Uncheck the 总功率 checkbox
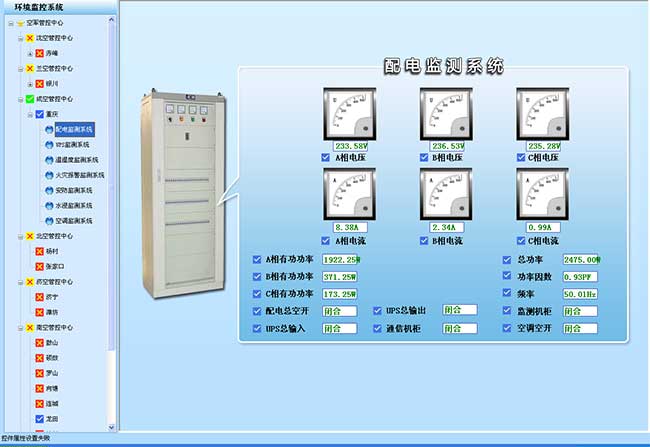 pos(507,260)
